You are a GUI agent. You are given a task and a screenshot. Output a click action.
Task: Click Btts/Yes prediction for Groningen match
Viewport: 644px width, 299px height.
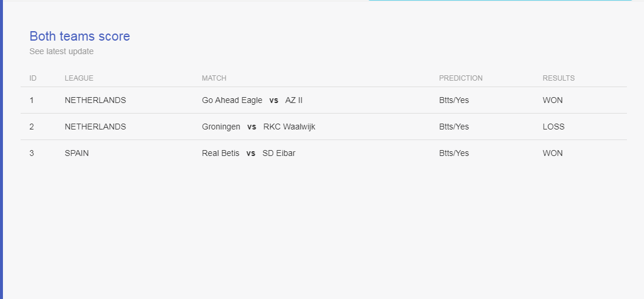(454, 127)
